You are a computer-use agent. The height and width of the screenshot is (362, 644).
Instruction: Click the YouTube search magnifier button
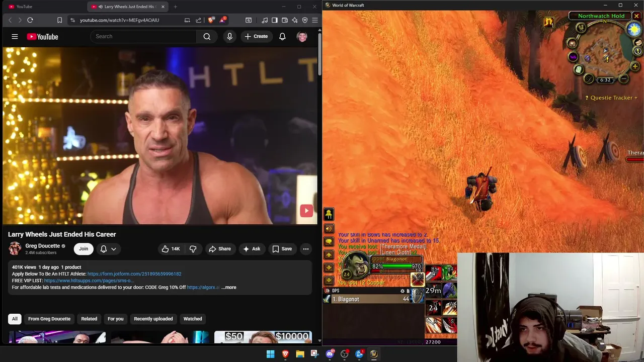tap(207, 36)
